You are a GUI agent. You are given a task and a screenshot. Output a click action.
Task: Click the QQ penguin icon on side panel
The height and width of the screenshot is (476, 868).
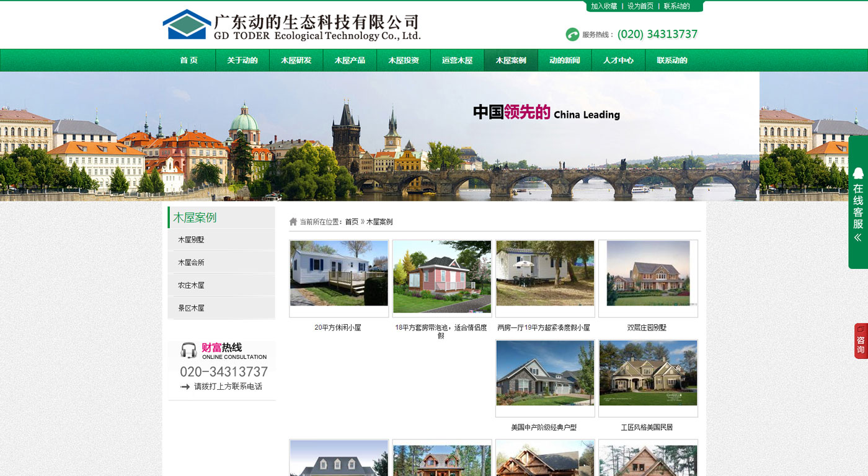tap(858, 173)
